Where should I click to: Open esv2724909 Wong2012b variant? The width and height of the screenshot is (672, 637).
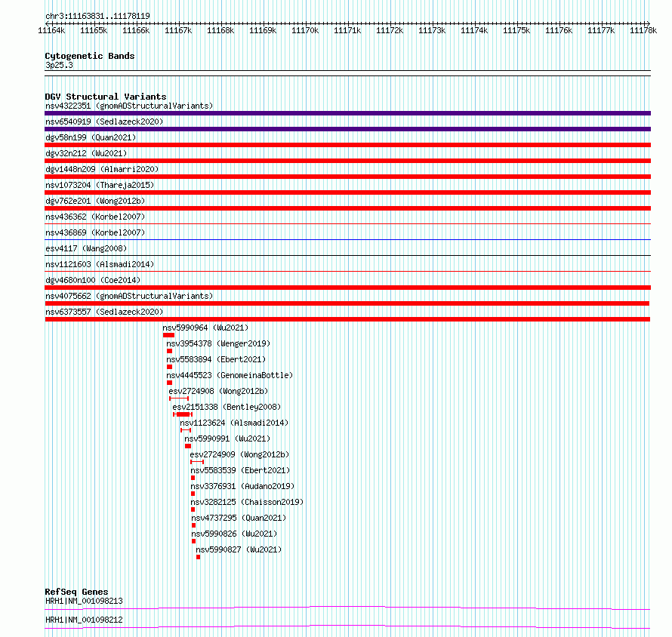[239, 454]
